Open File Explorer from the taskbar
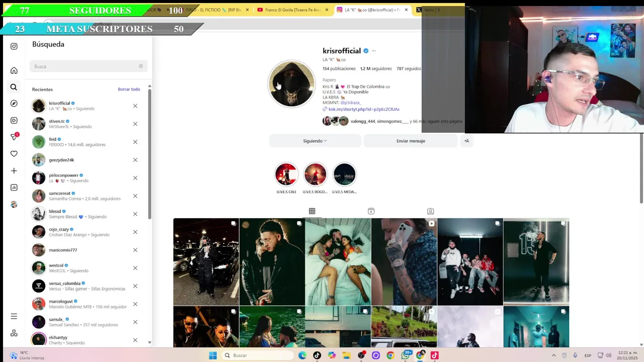Viewport: 644px width, 362px height. tap(346, 355)
